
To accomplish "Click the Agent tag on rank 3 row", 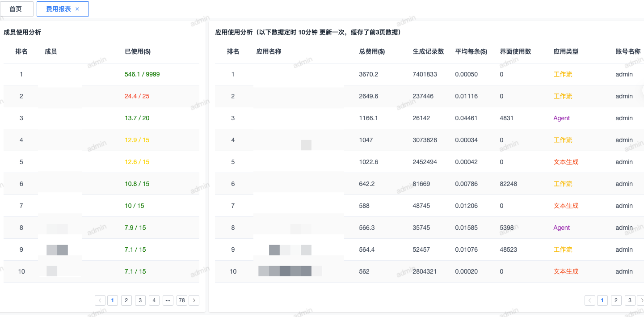I will click(x=561, y=118).
